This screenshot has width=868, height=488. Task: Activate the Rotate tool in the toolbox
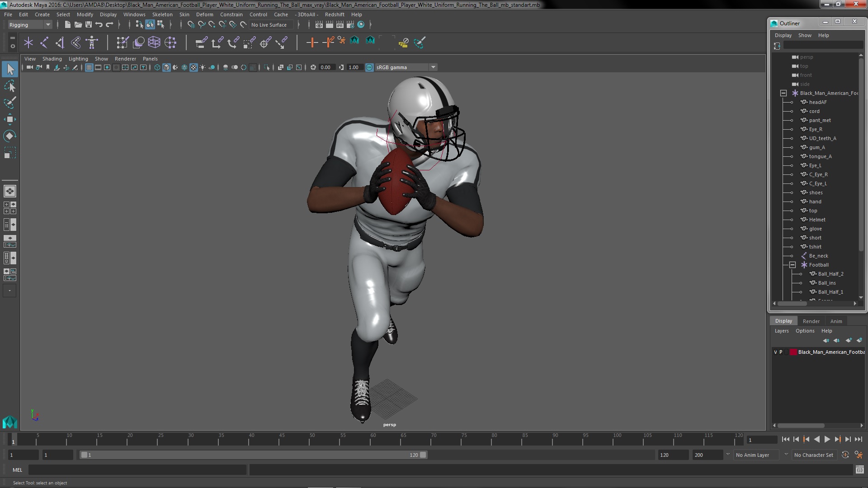(10, 136)
